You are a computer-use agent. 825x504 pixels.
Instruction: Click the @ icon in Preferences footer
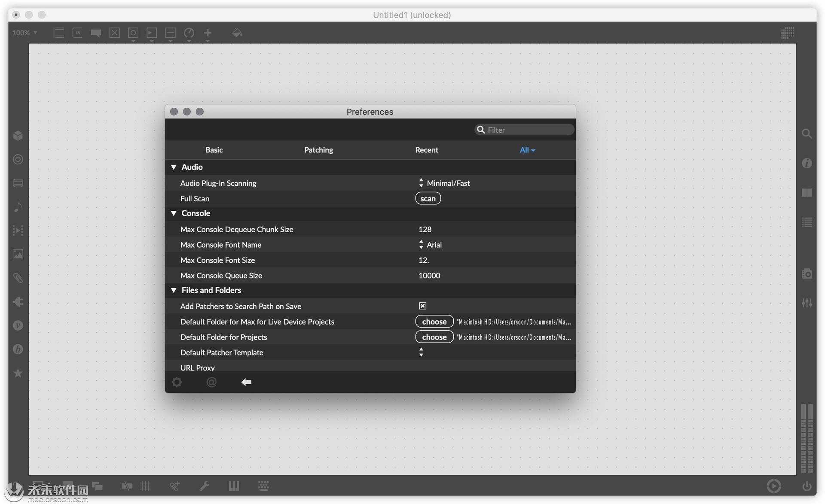pos(211,382)
